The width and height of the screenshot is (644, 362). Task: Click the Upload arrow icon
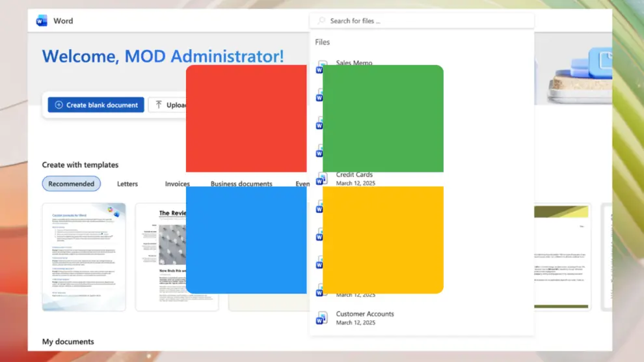coord(159,105)
